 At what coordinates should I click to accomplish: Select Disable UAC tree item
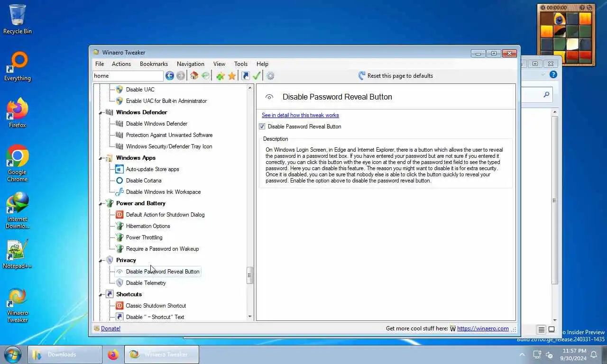click(x=140, y=90)
